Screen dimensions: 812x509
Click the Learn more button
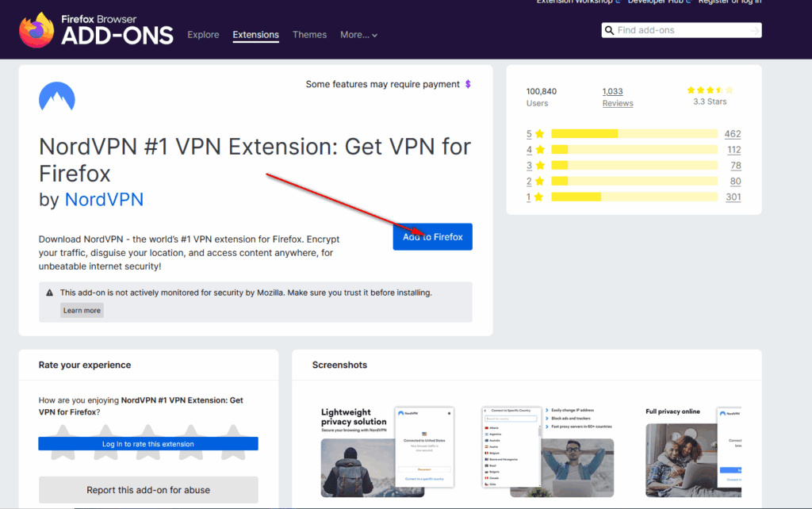[x=82, y=310]
